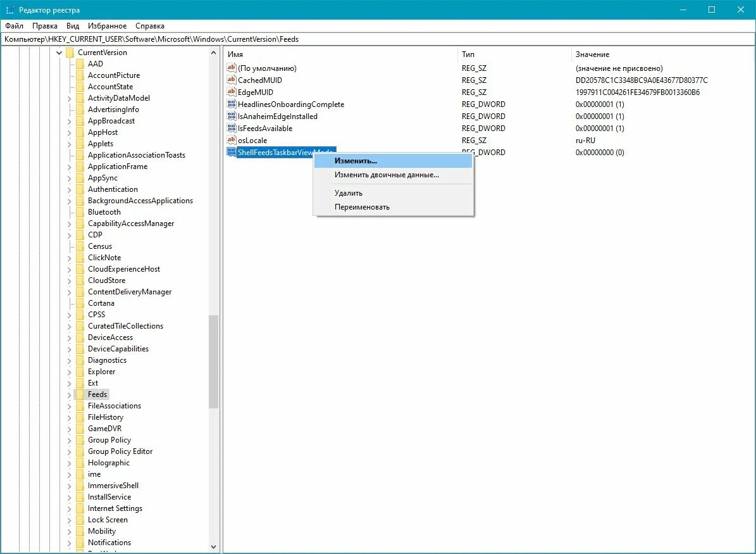Expand the Group Policy key chevron
This screenshot has width=756, height=554.
tap(69, 440)
